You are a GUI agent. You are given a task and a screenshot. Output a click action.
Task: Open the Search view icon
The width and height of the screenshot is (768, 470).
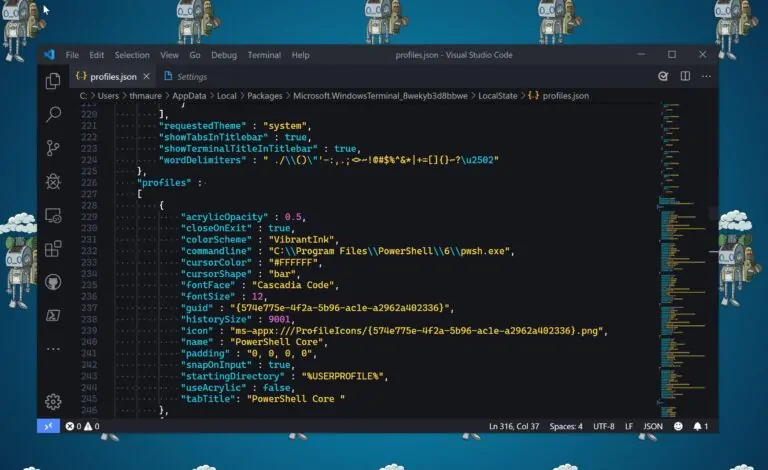point(53,114)
